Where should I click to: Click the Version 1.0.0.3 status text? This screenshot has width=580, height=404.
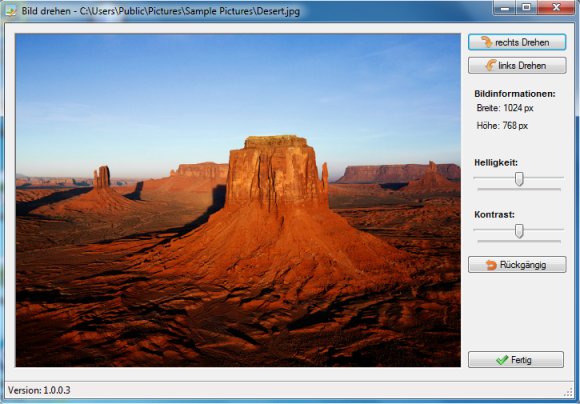tap(39, 390)
